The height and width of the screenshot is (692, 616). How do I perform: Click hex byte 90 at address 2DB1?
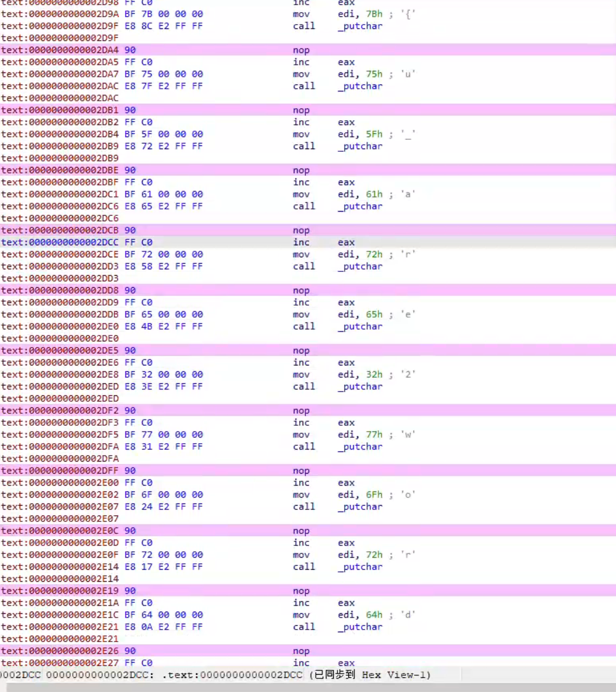[130, 110]
